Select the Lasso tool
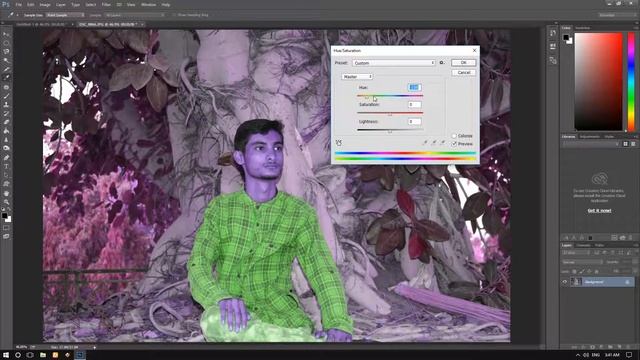Image resolution: width=640 pixels, height=360 pixels. [x=6, y=52]
